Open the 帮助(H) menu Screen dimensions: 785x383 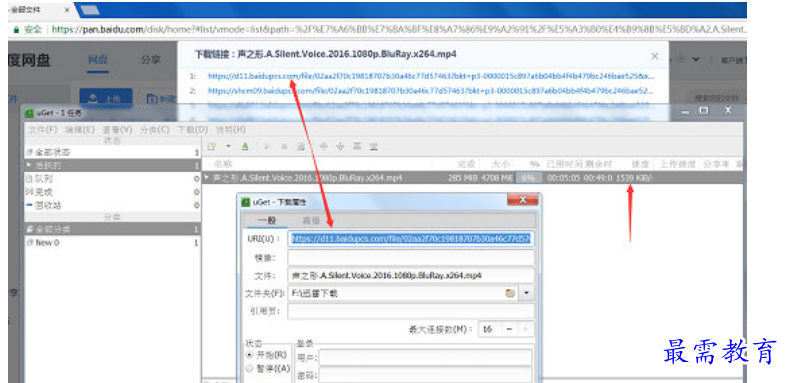click(230, 129)
